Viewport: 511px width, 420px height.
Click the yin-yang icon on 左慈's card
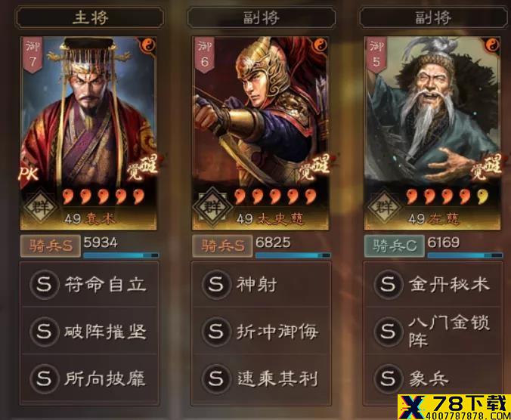point(492,45)
